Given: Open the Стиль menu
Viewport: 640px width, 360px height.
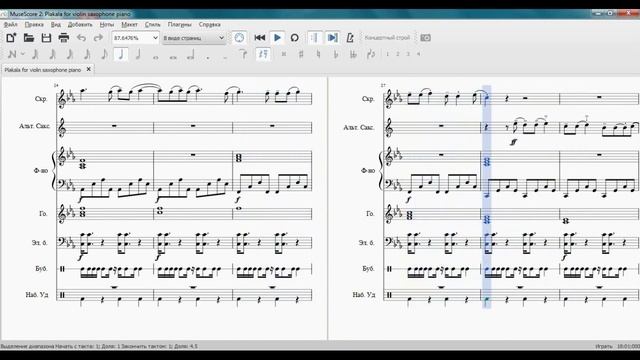Looking at the screenshot, I should pos(153,24).
